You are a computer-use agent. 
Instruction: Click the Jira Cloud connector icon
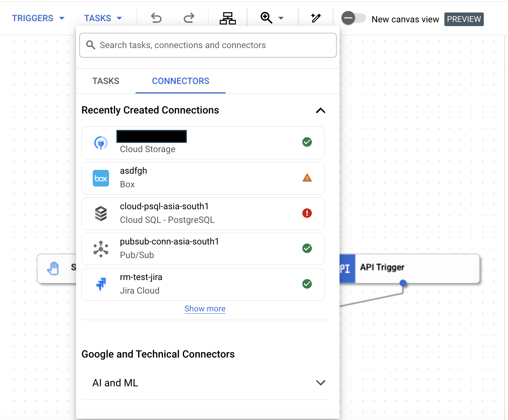pos(101,283)
